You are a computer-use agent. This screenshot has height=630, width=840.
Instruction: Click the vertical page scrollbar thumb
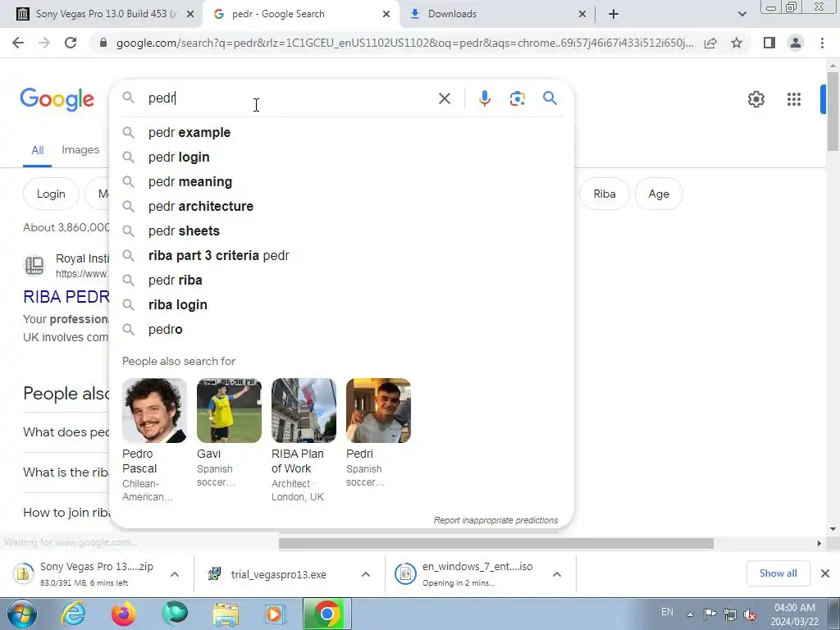[x=833, y=111]
